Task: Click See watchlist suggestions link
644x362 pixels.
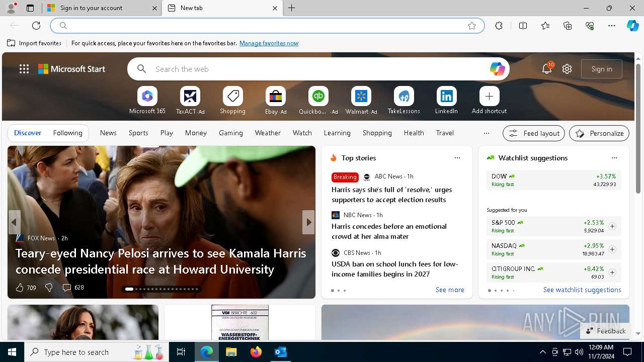Action: [x=582, y=290]
